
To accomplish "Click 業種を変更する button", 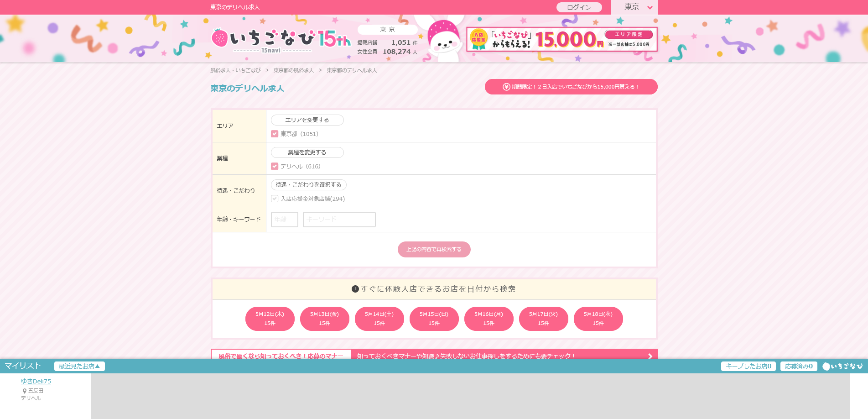I will (307, 152).
